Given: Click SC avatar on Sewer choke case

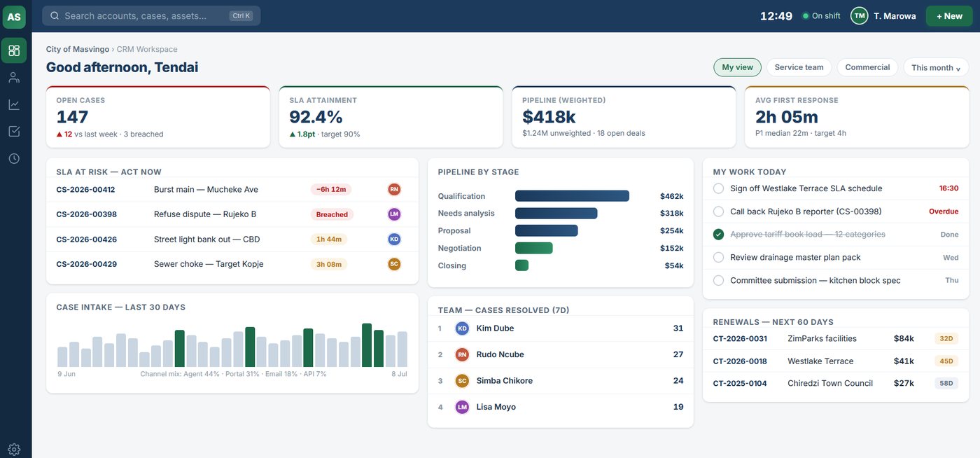Looking at the screenshot, I should (394, 264).
